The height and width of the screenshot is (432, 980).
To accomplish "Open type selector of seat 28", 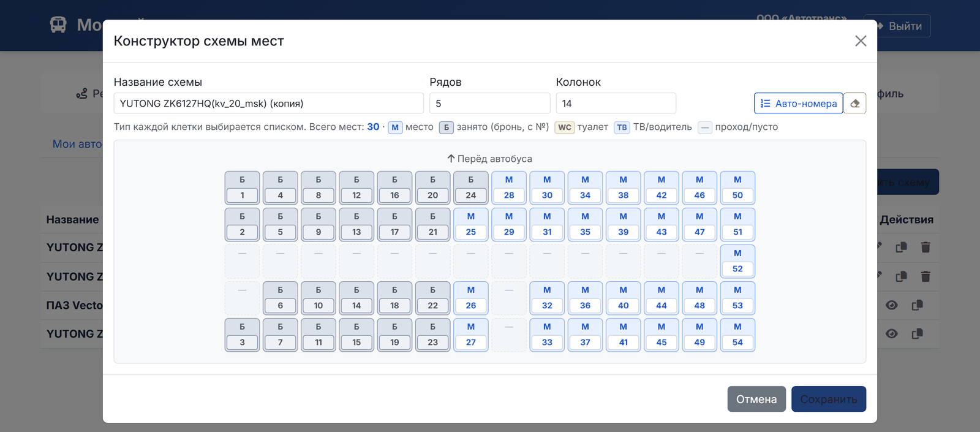I will (x=509, y=180).
